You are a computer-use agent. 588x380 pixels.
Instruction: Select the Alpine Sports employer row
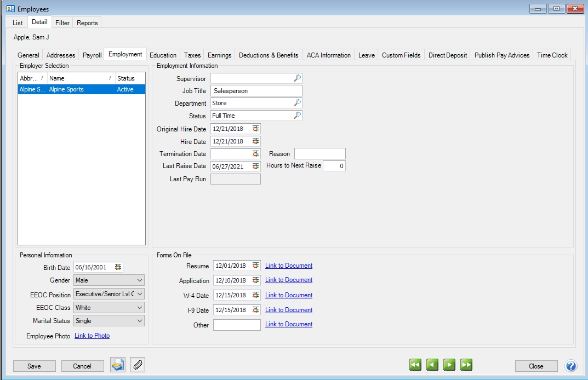pyautogui.click(x=81, y=89)
